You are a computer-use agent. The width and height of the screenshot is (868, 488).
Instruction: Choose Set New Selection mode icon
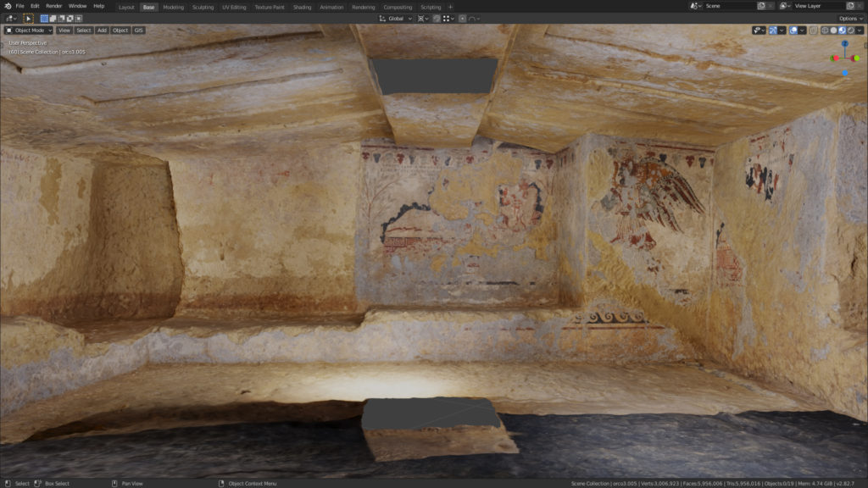tap(44, 19)
